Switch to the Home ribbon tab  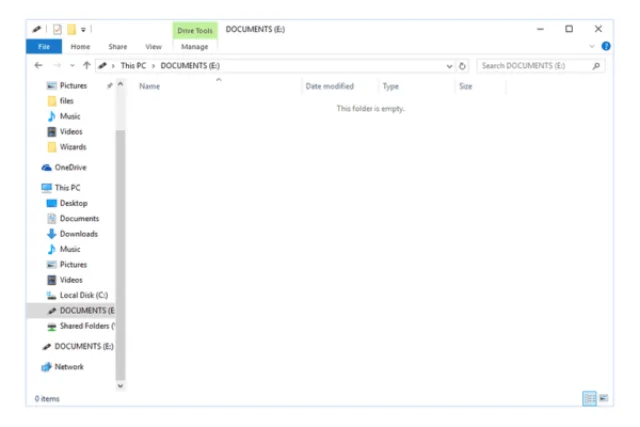coord(80,47)
